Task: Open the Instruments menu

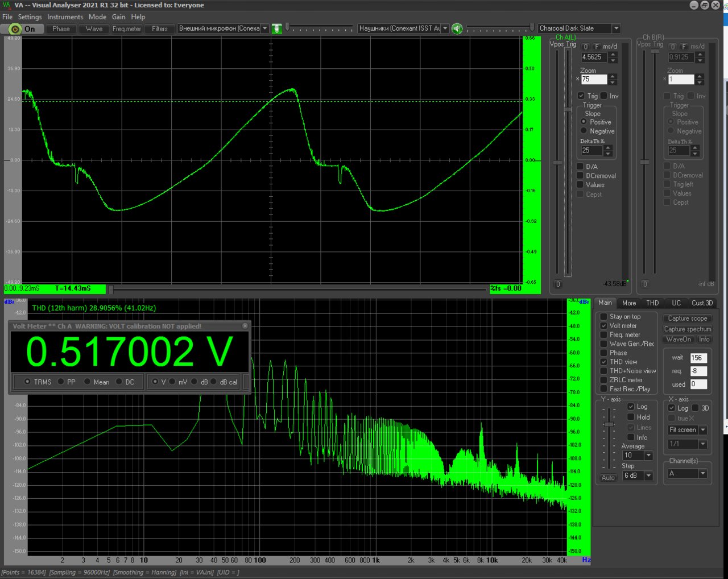Action: [x=65, y=17]
